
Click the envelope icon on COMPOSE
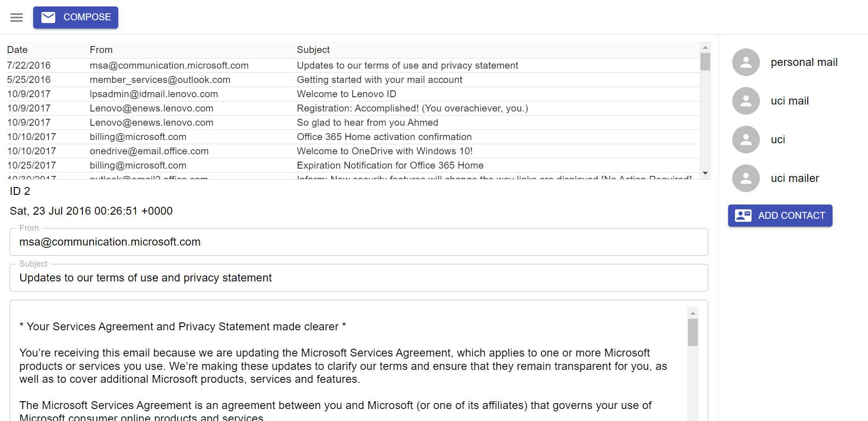point(48,18)
